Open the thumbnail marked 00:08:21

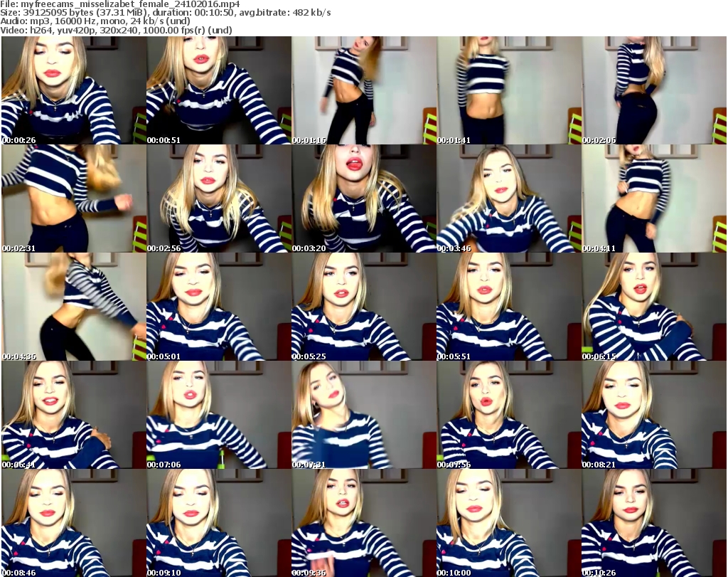tap(654, 415)
